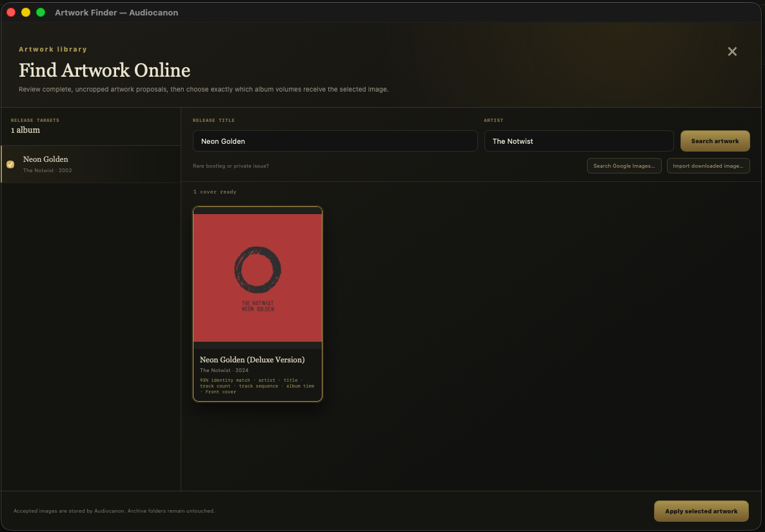This screenshot has height=532, width=765.
Task: Edit the Release Title field
Action: tap(335, 141)
